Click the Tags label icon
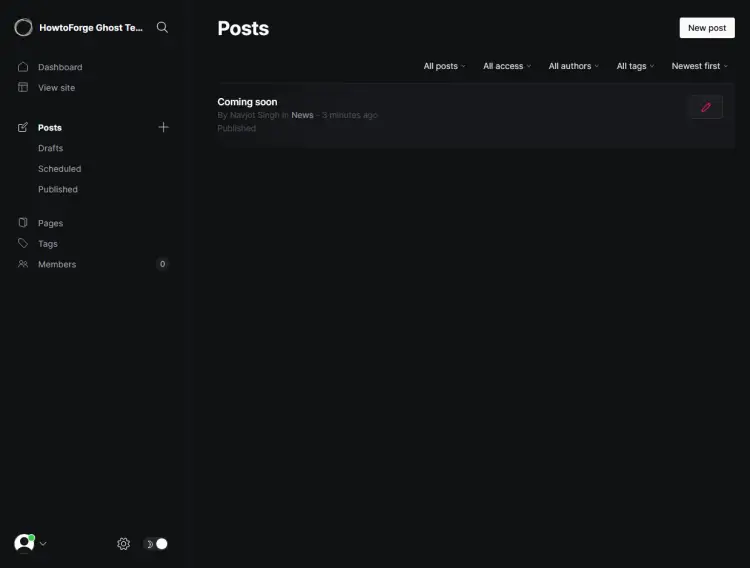This screenshot has width=750, height=568. [22, 243]
